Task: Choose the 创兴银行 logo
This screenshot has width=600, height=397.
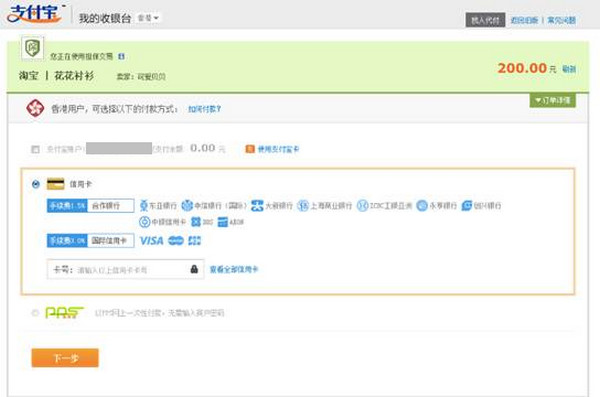Action: 481,206
